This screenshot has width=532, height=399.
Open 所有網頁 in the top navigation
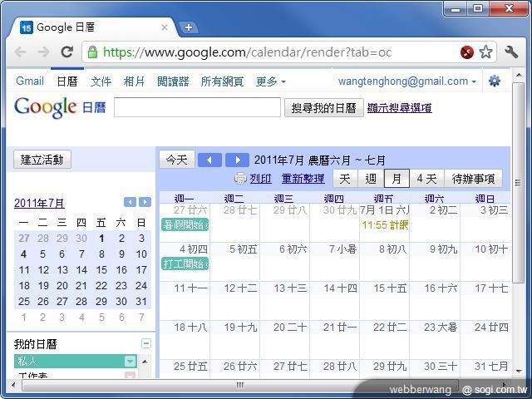[x=222, y=81]
